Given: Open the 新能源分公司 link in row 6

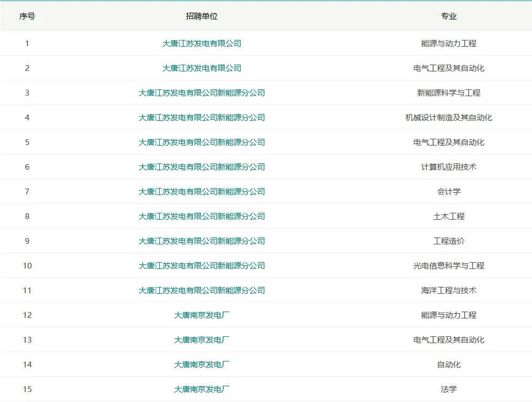Looking at the screenshot, I should pyautogui.click(x=201, y=167).
